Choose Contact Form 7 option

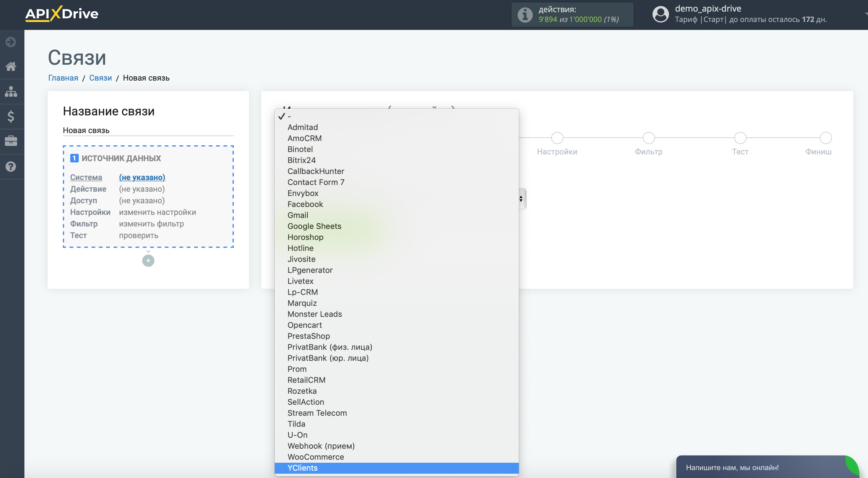tap(396, 182)
